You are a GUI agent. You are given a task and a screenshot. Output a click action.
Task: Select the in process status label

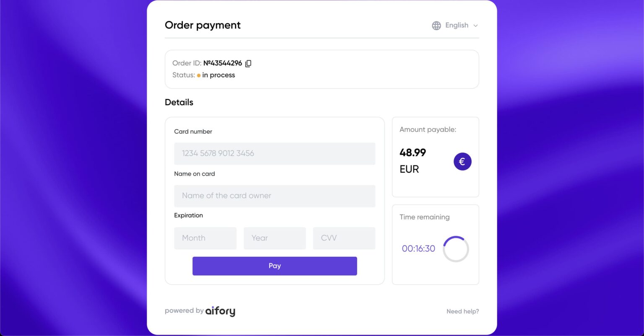[x=218, y=75]
